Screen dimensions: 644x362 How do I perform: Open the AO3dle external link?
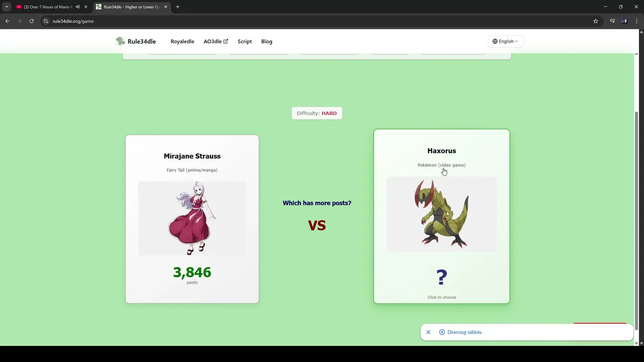(x=215, y=41)
